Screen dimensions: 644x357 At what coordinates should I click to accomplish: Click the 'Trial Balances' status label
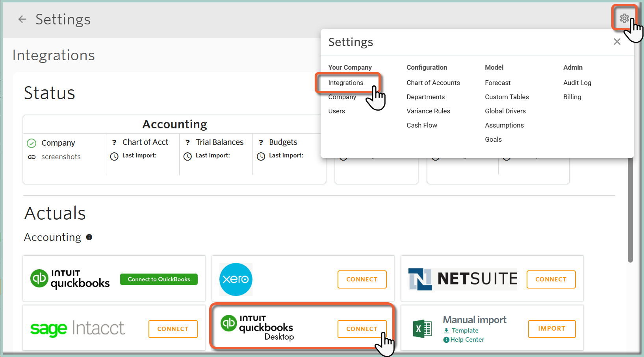point(219,142)
